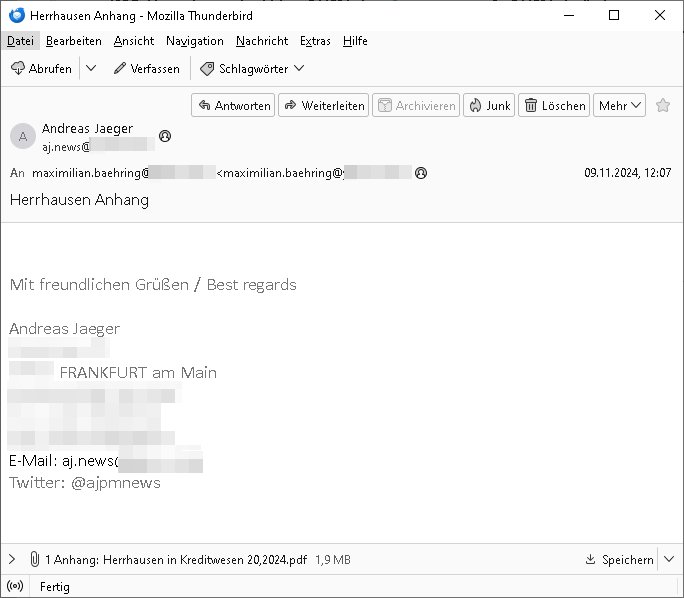Mark message as Junk
Image resolution: width=684 pixels, height=598 pixels.
point(489,105)
